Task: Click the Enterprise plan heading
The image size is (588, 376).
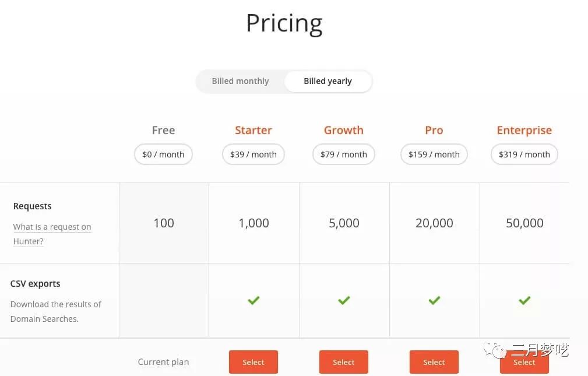Action: (x=524, y=130)
